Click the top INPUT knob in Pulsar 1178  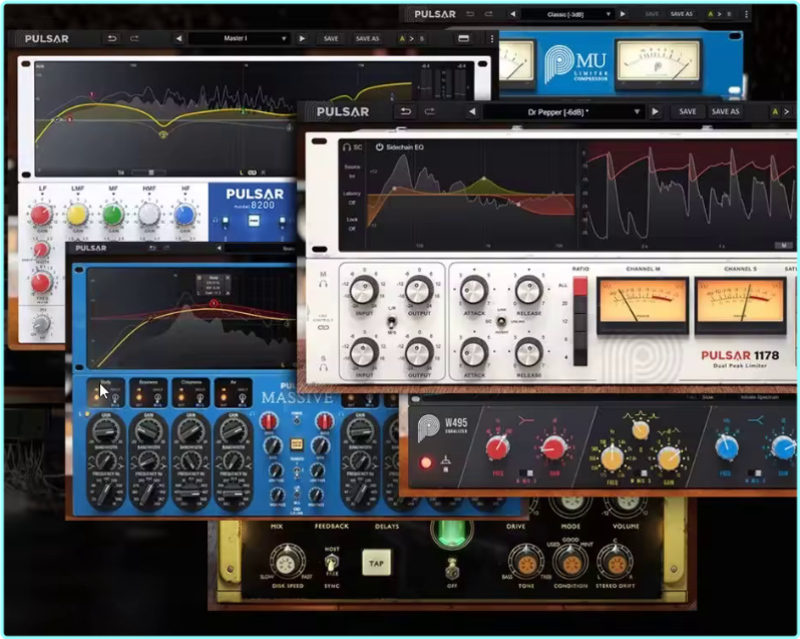coord(364,290)
